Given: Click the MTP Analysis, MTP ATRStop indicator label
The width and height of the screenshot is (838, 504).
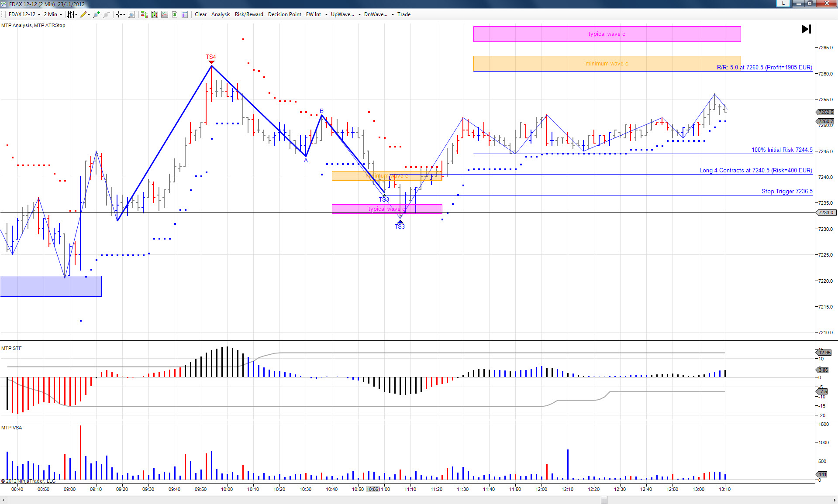Looking at the screenshot, I should coord(33,25).
